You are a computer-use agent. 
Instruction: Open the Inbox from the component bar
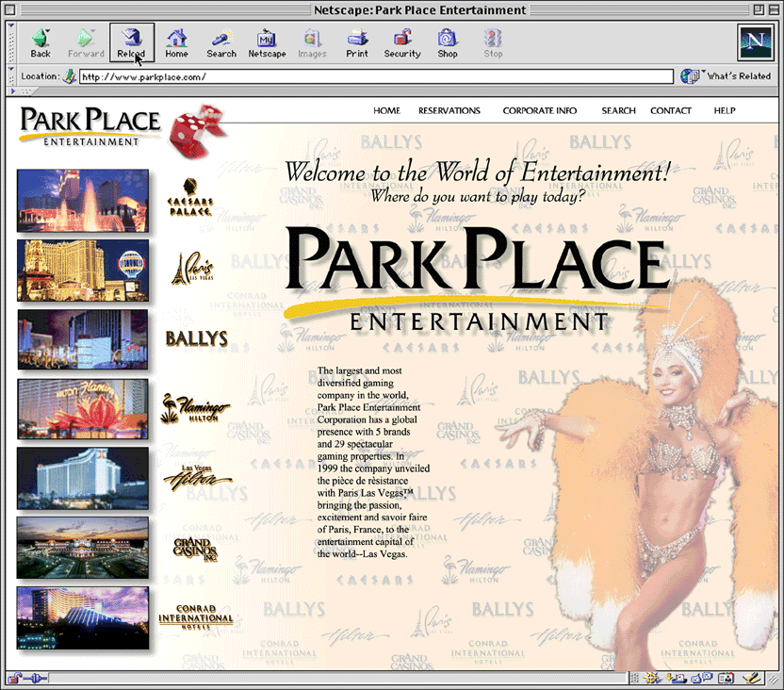[678, 679]
